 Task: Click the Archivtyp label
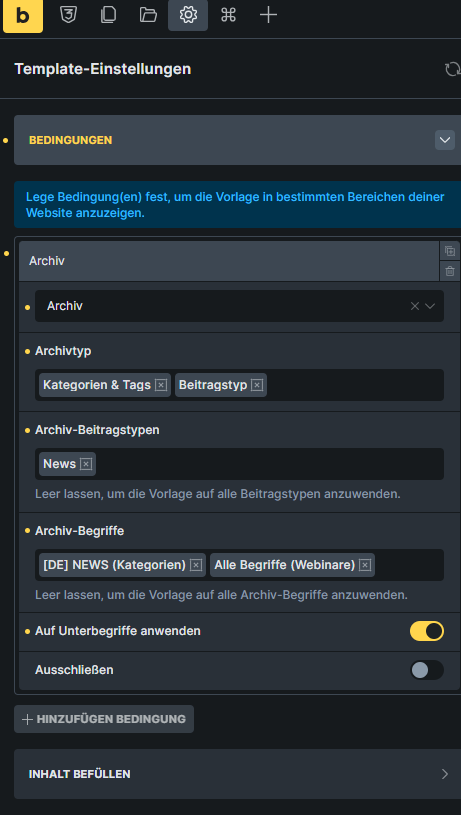63,351
